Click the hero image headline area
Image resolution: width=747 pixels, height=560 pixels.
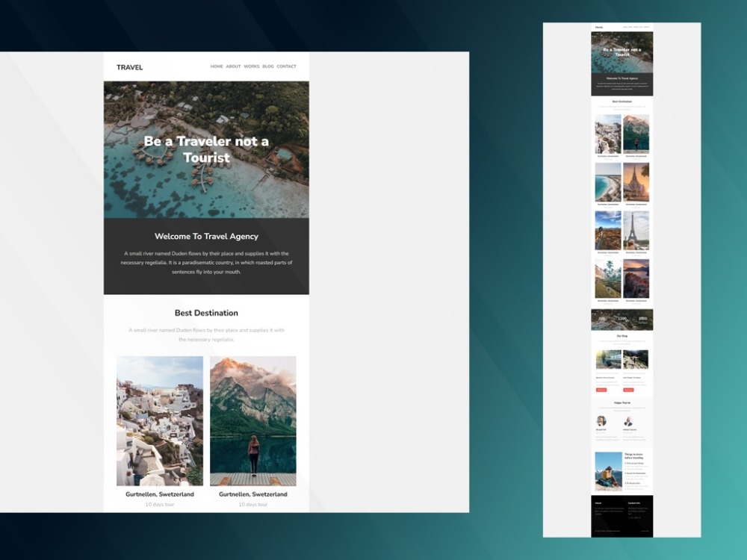(x=205, y=149)
